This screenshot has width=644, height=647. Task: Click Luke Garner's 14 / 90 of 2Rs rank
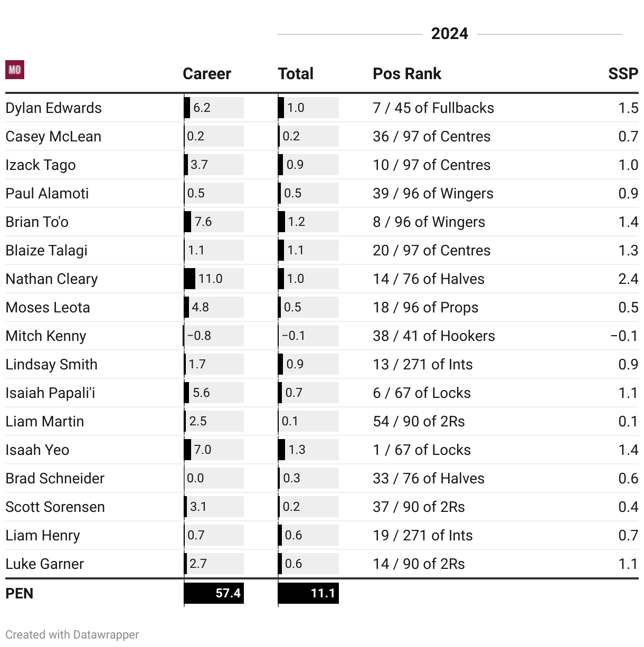tap(419, 564)
